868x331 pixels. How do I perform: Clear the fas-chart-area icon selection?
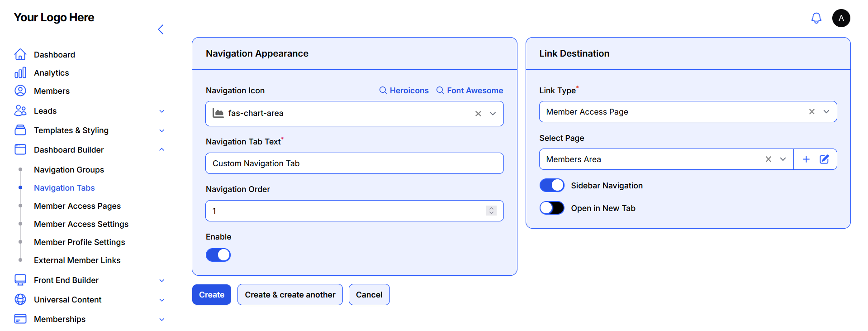click(478, 114)
